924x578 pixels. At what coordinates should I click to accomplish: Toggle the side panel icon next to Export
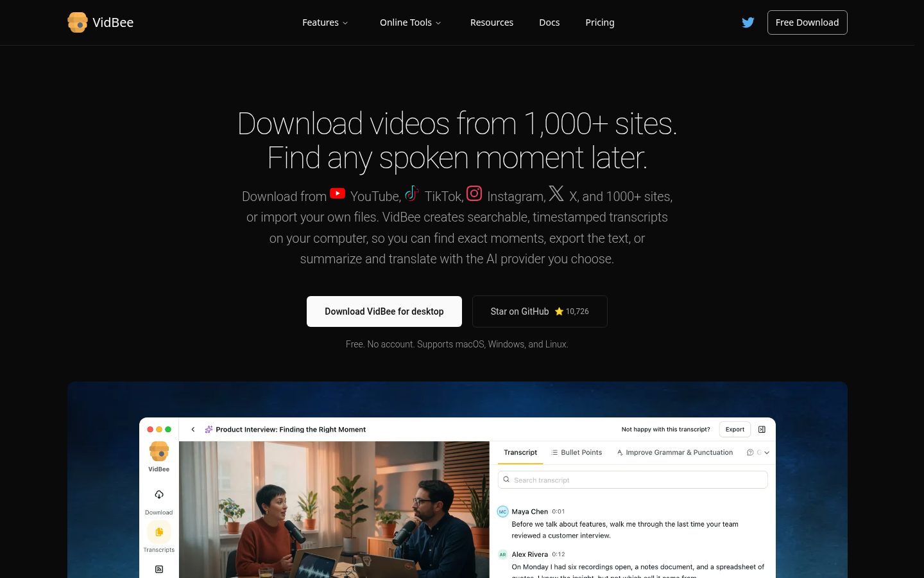762,430
